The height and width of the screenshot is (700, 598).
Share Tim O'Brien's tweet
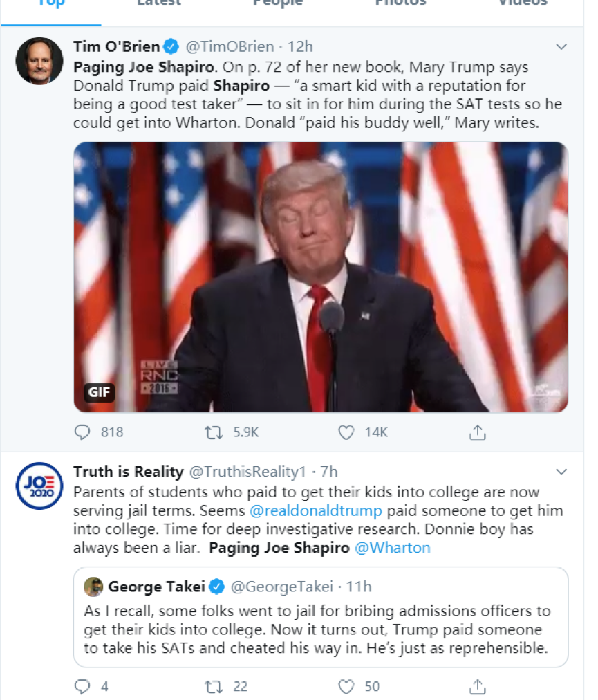click(477, 432)
